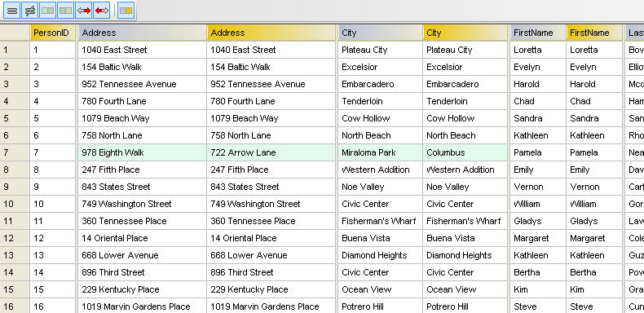Click left-side 'Sandra' first name cell

coord(538,118)
